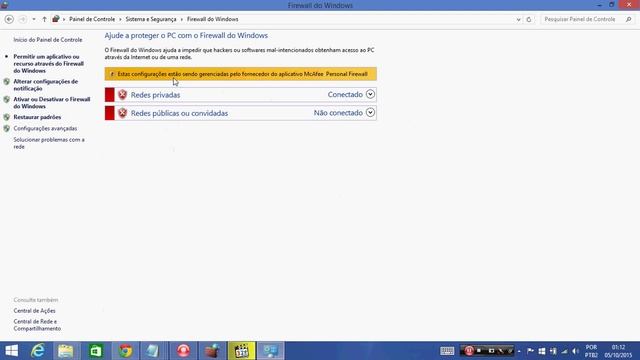Launch Internet Explorer from taskbar
The image size is (640, 360).
point(38,351)
